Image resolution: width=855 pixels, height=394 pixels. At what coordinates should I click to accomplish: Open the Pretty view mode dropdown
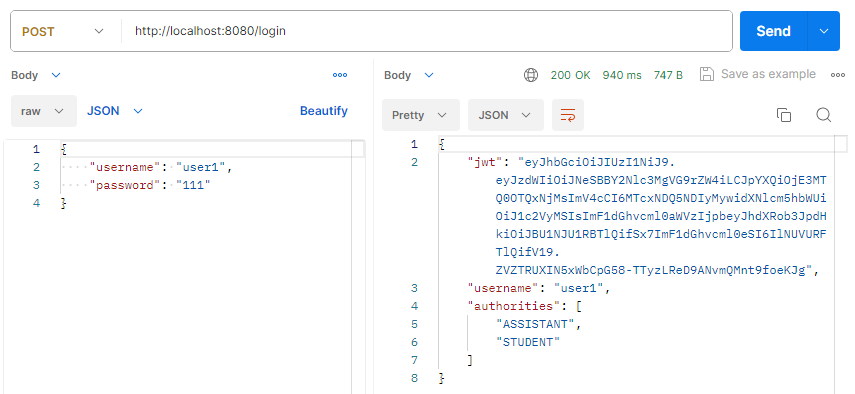tap(420, 115)
